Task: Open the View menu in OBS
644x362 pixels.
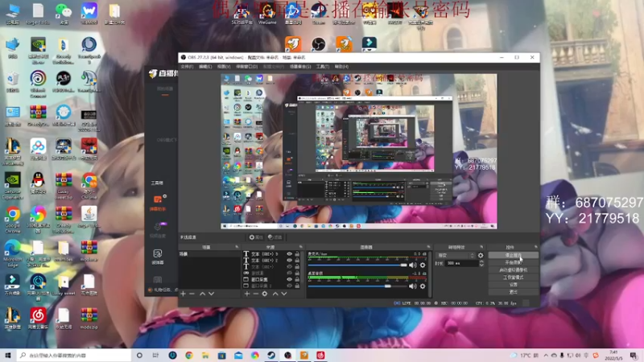Action: pyautogui.click(x=224, y=67)
